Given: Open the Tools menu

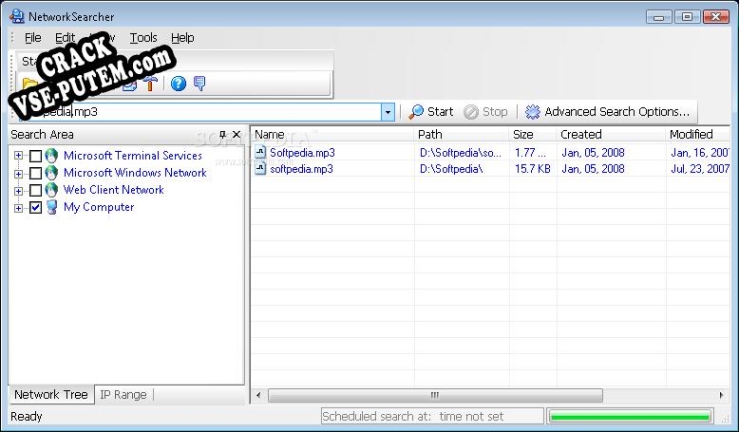Looking at the screenshot, I should tap(143, 38).
